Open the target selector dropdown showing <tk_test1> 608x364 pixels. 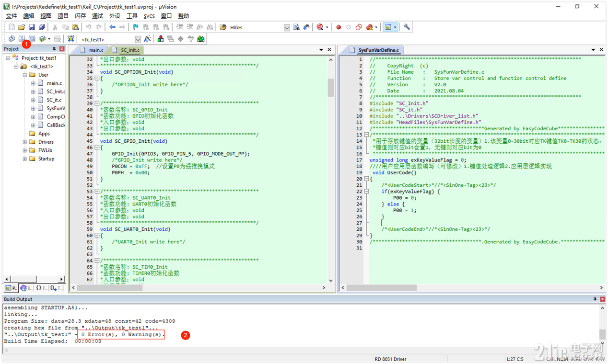pyautogui.click(x=138, y=39)
